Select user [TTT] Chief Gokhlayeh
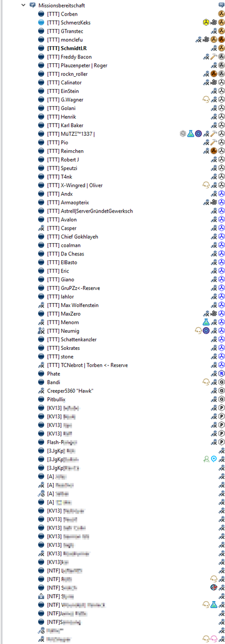The height and width of the screenshot is (644, 225). point(72,237)
